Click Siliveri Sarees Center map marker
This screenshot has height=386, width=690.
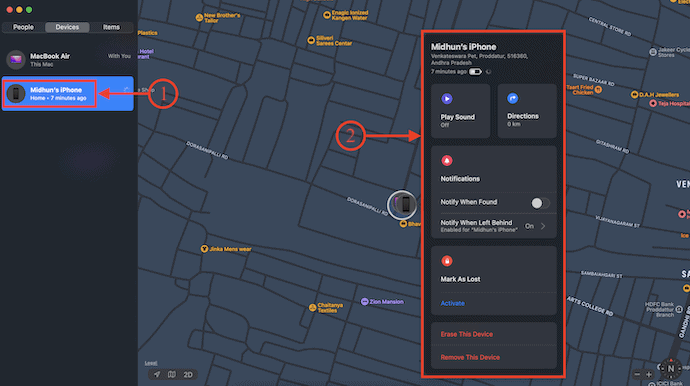pyautogui.click(x=311, y=40)
